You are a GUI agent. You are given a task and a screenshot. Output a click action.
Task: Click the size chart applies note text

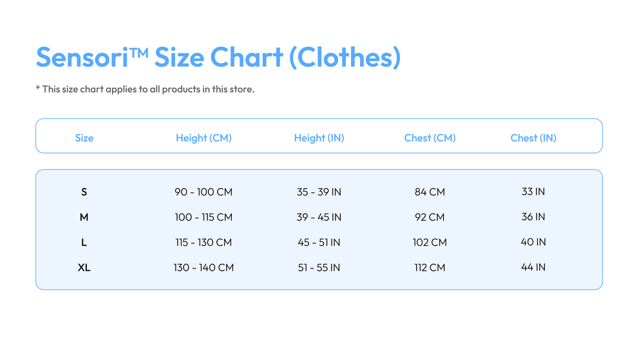[145, 89]
